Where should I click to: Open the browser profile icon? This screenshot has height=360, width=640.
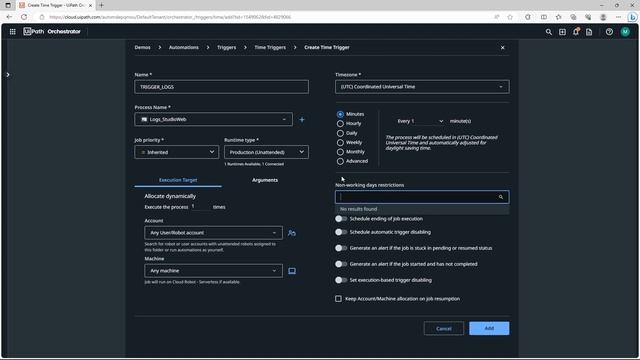(x=603, y=17)
